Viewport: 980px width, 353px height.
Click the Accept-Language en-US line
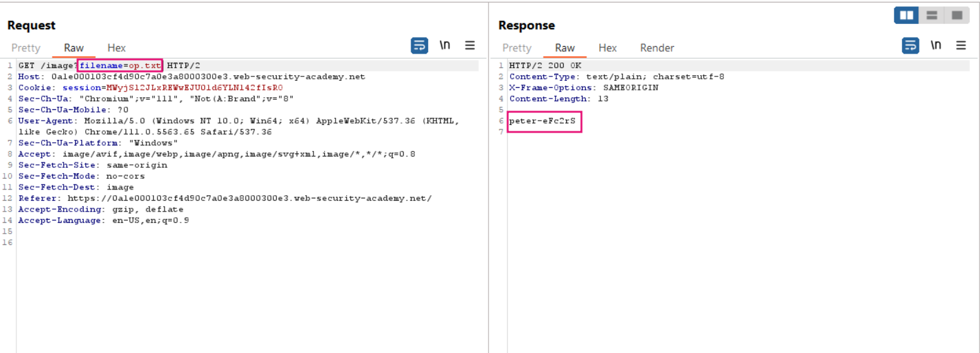coord(103,220)
